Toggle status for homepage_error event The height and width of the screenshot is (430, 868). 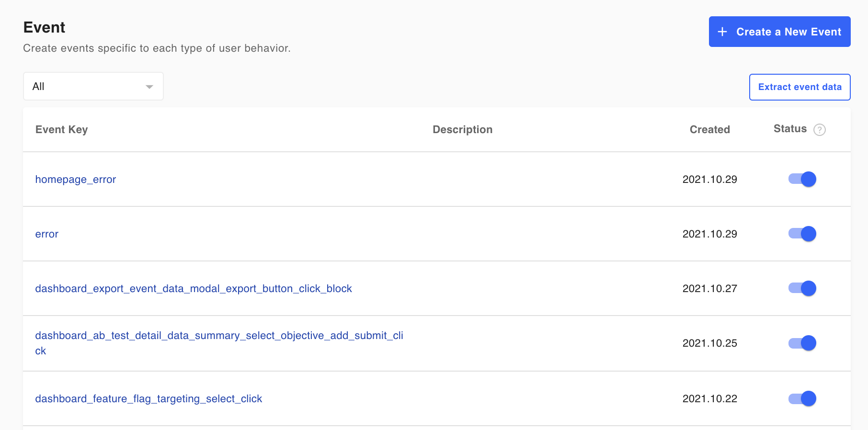point(802,179)
